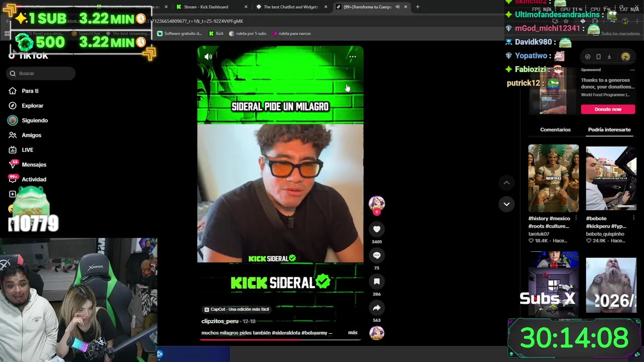Open tarotuk07 author name

539,234
